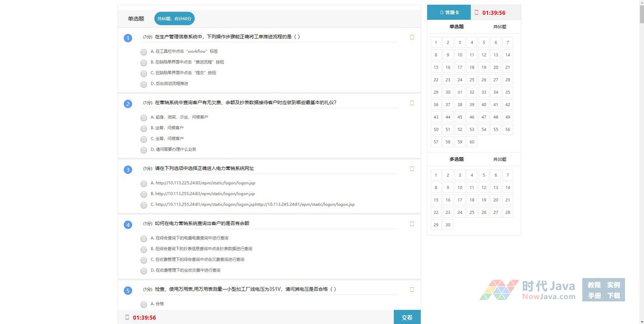
Task: Click the page vertical scrollbar
Action: 641,14
